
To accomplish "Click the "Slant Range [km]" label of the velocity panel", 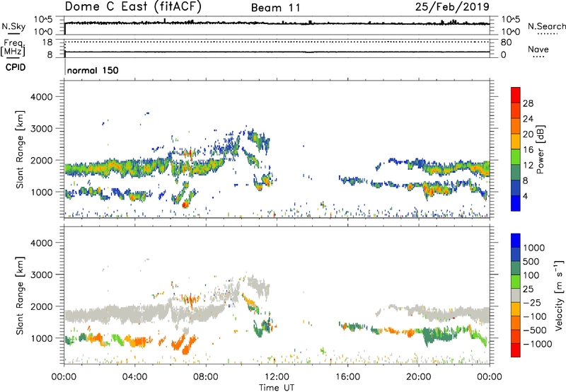I will (20, 296).
